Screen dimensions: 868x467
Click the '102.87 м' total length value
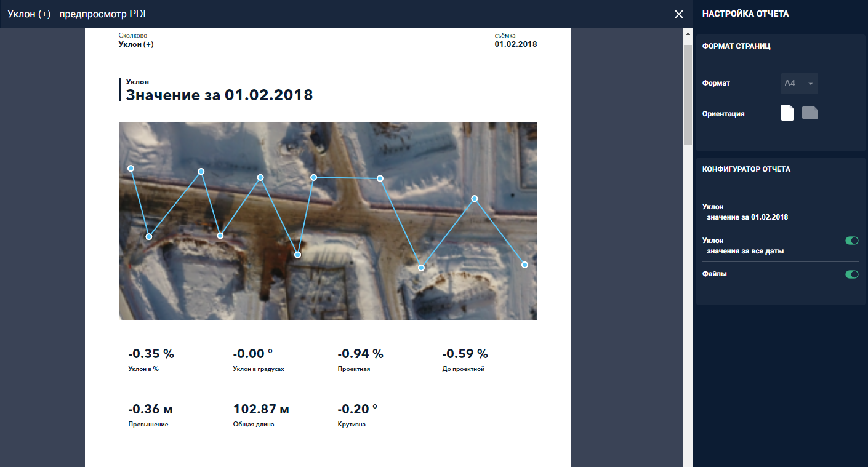261,409
